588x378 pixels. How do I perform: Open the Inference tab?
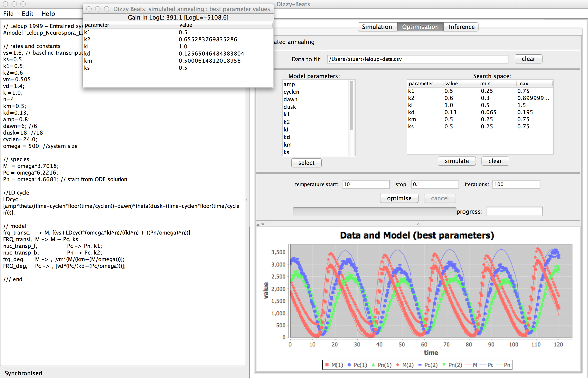tap(461, 27)
